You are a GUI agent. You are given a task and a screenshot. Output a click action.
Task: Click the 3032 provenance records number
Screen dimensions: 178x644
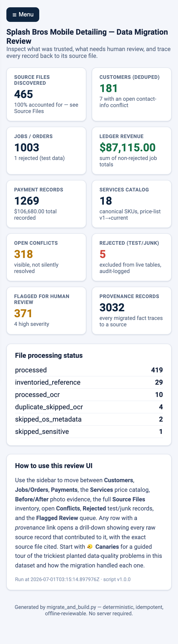112,307
